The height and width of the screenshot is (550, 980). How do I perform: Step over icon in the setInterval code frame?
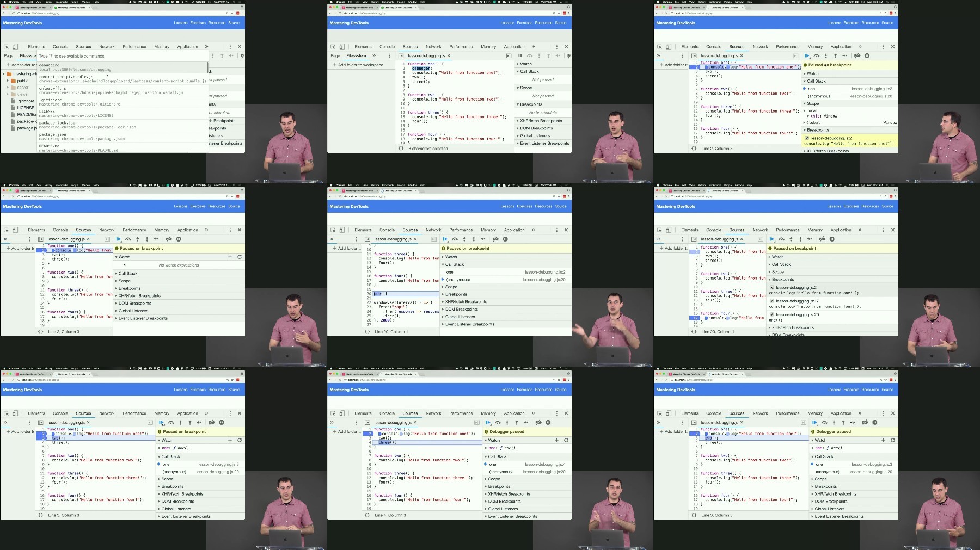pos(455,239)
